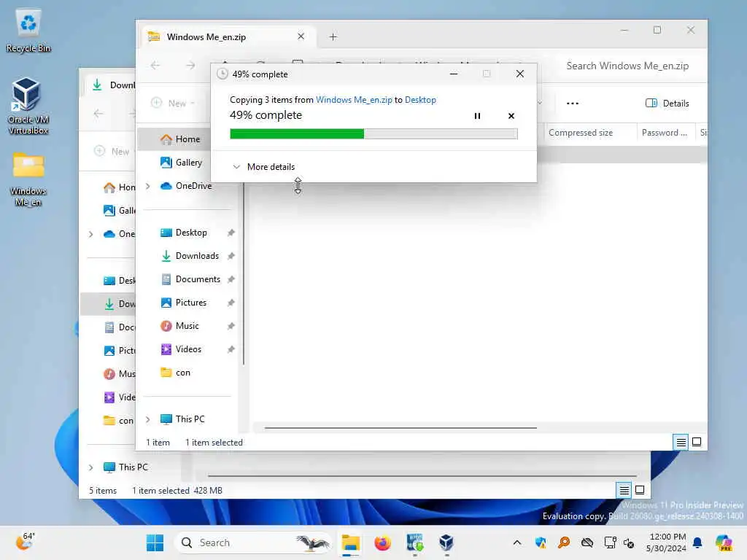
Task: Select This PC in front window sidebar
Action: [182, 419]
